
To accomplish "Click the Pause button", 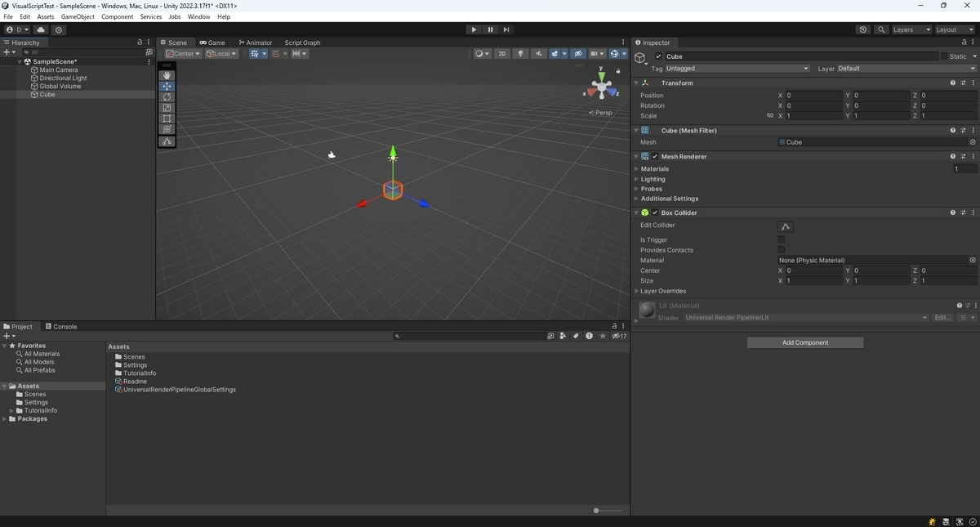I will [490, 29].
